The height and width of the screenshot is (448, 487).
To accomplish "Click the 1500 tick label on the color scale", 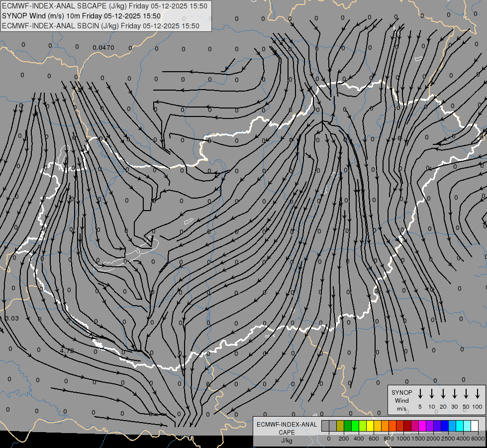I will (418, 439).
